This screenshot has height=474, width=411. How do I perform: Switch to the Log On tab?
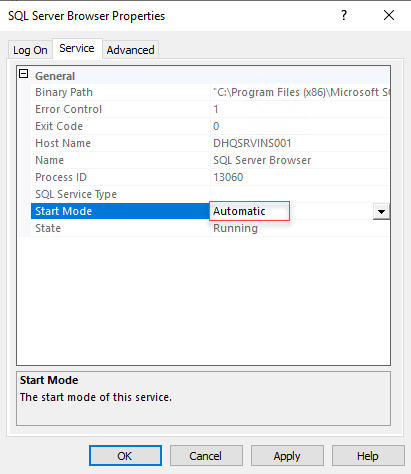click(x=30, y=50)
